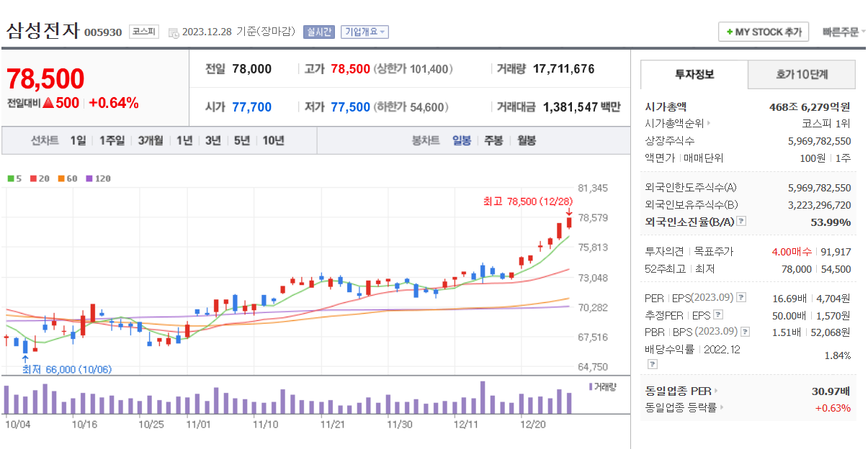Click the 12/28 candlestick at chart peak
This screenshot has width=868, height=449.
[x=569, y=223]
